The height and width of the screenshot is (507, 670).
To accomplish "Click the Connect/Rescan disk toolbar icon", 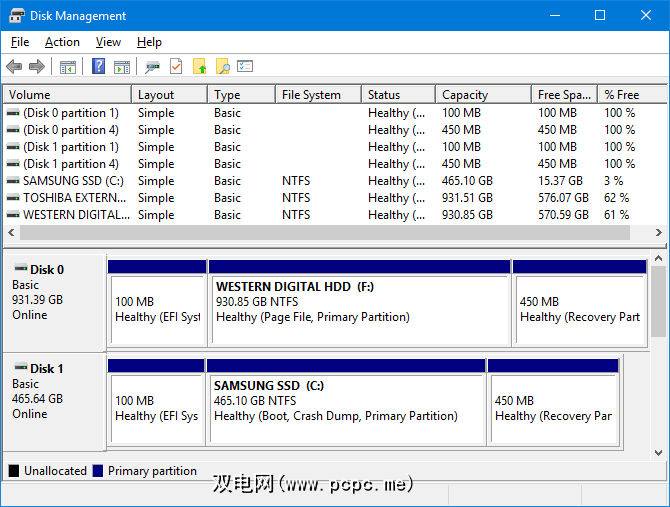I will tap(152, 67).
